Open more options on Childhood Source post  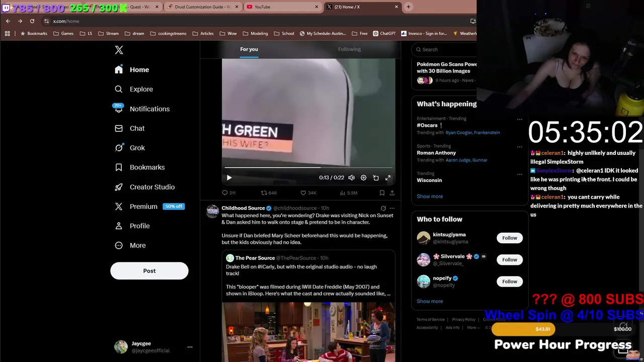point(392,208)
